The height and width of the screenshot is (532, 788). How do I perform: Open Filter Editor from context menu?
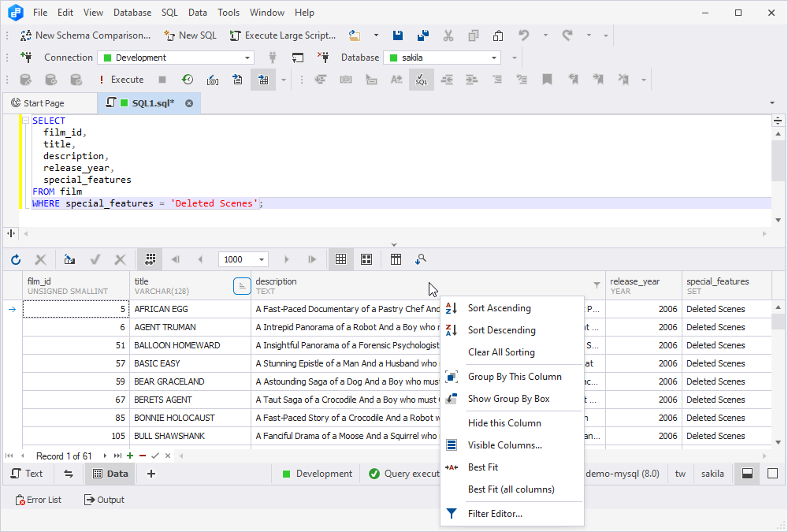[512, 513]
